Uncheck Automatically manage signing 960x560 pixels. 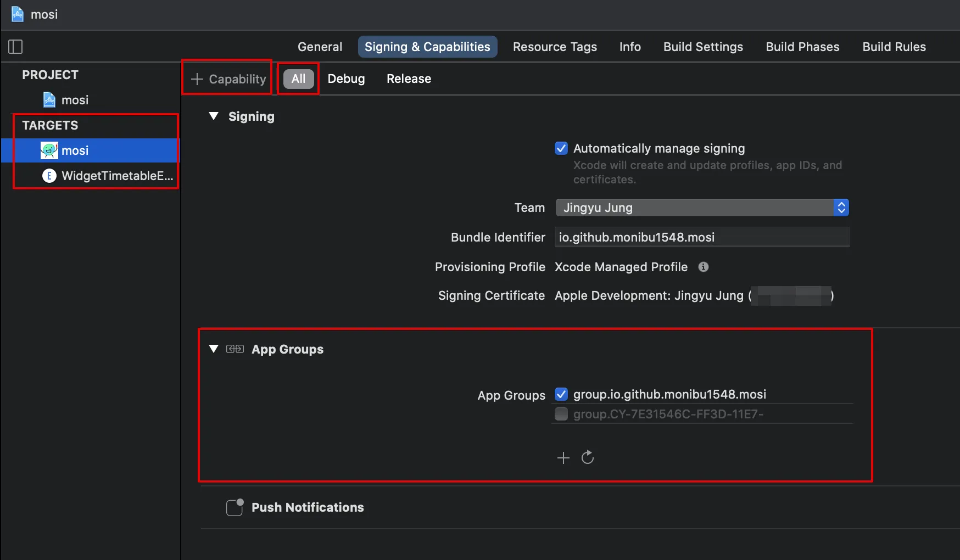(x=561, y=148)
